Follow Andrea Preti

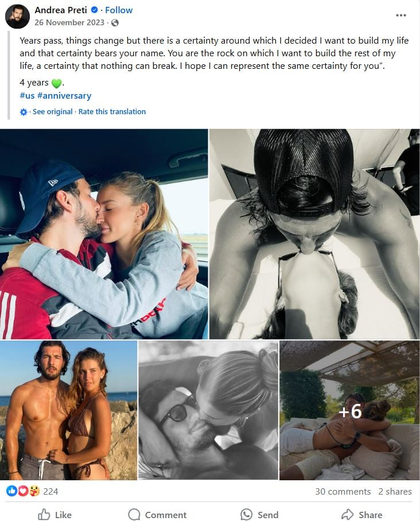click(119, 10)
